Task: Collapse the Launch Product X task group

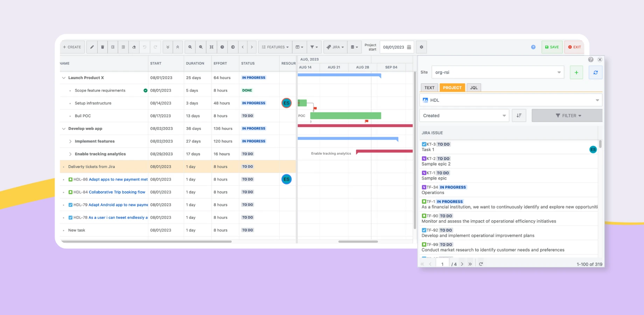Action: click(x=64, y=77)
